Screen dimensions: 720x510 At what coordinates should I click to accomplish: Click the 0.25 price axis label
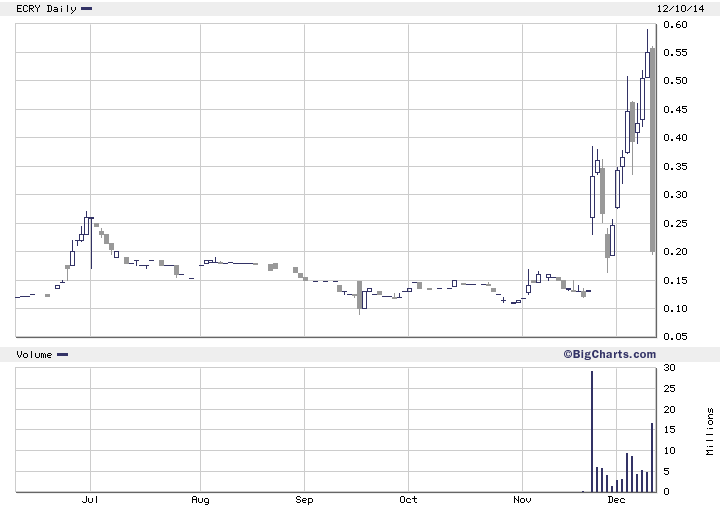pos(675,223)
